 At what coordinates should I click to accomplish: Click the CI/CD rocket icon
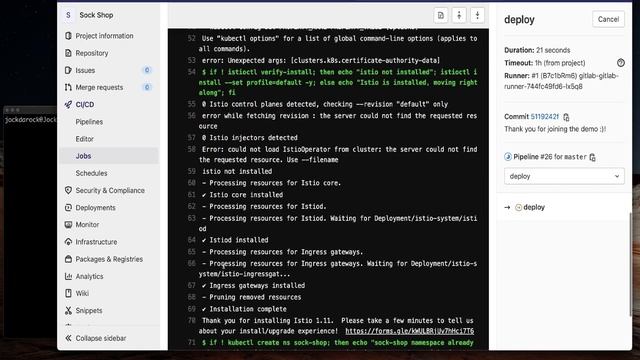click(68, 104)
